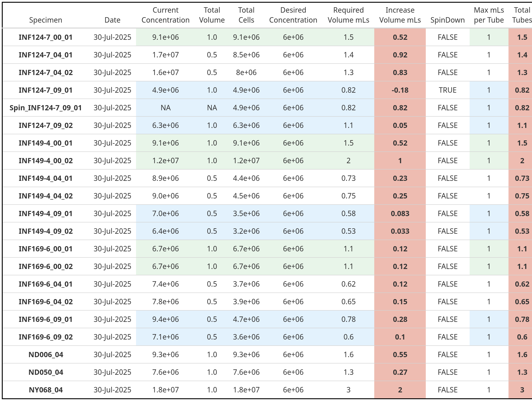
Task: Click the 1.8e+07 current concentration cell
Action: [x=165, y=390]
